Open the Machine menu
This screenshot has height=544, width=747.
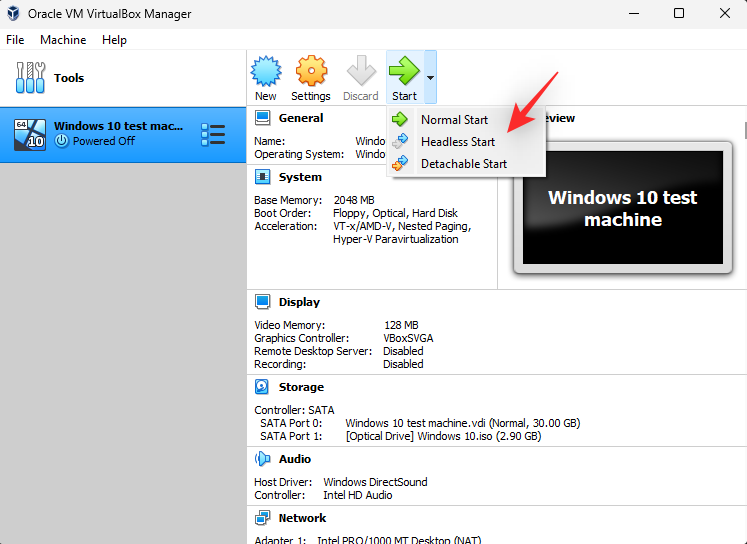(63, 40)
